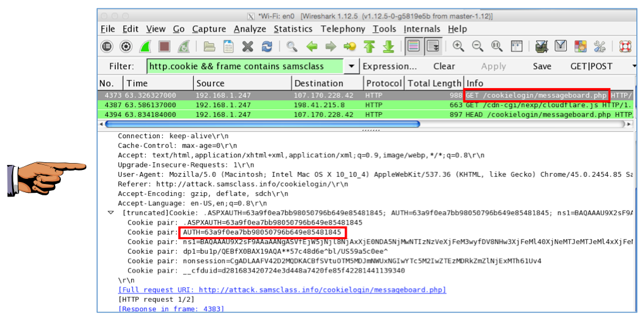The width and height of the screenshot is (644, 319).
Task: Edit display filters funnel icon
Action: tap(561, 46)
